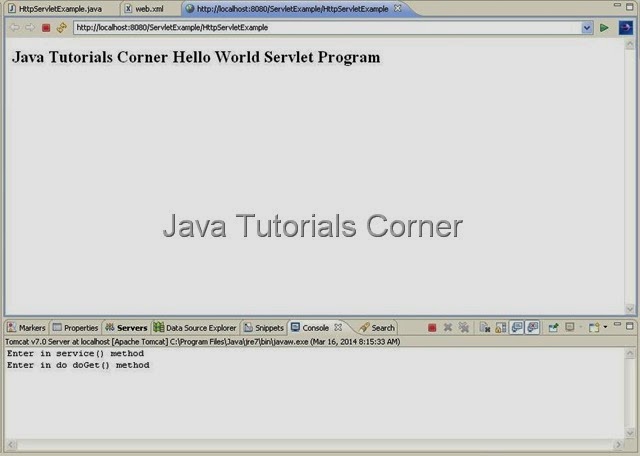The image size is (640, 456).
Task: Close the localhost browser editor tab
Action: (x=398, y=8)
